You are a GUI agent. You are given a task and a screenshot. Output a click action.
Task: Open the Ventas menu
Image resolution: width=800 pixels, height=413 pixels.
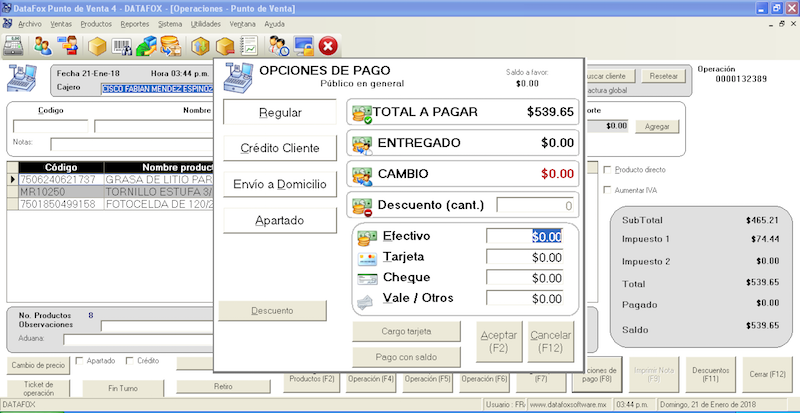(x=62, y=22)
